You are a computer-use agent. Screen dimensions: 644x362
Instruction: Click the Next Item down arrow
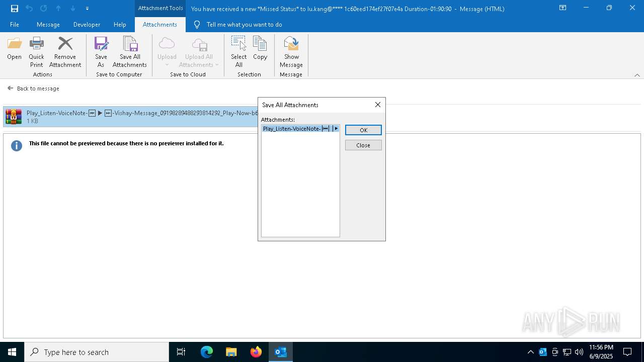point(73,8)
